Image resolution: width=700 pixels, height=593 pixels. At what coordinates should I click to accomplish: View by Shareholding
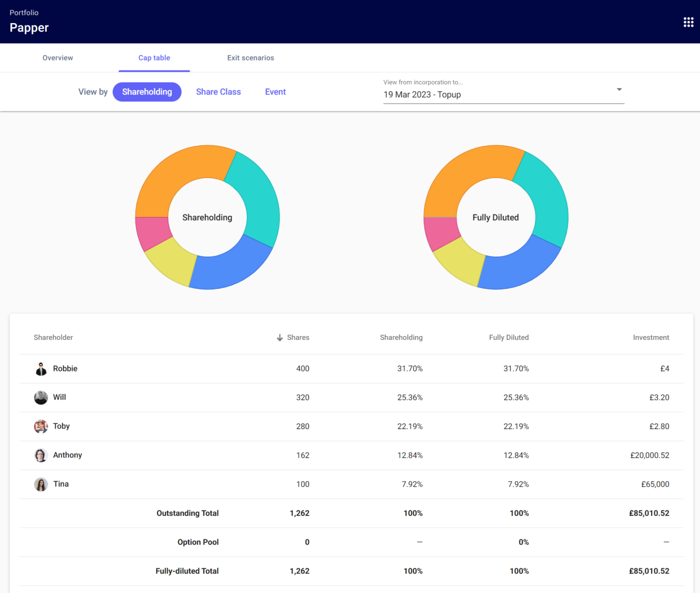point(147,92)
